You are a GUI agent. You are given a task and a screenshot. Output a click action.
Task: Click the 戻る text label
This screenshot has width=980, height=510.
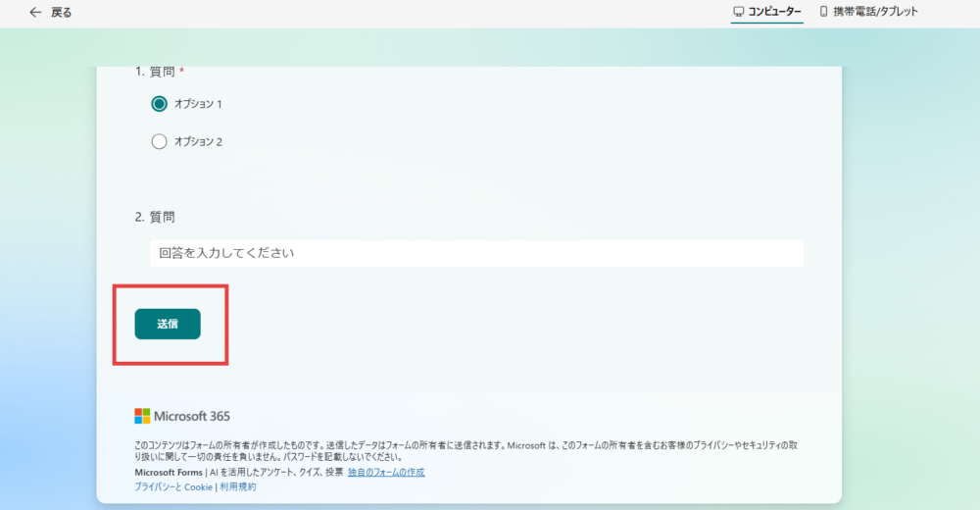coord(62,13)
